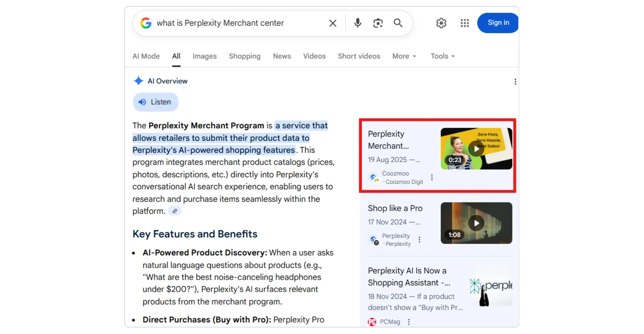The image size is (644, 334).
Task: Click the magnifying glass search icon
Action: click(398, 23)
